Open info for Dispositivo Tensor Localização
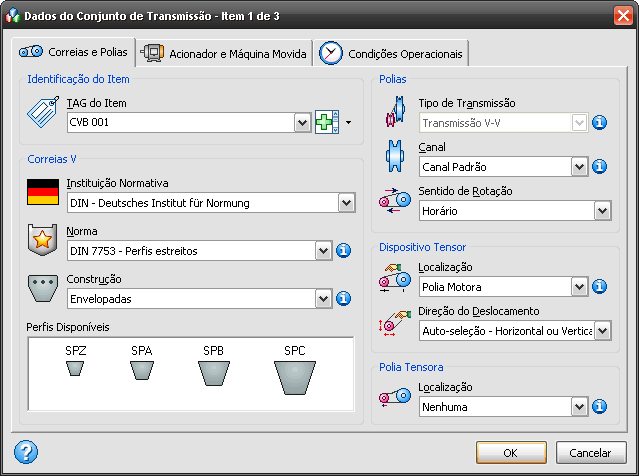The image size is (639, 476). [599, 287]
